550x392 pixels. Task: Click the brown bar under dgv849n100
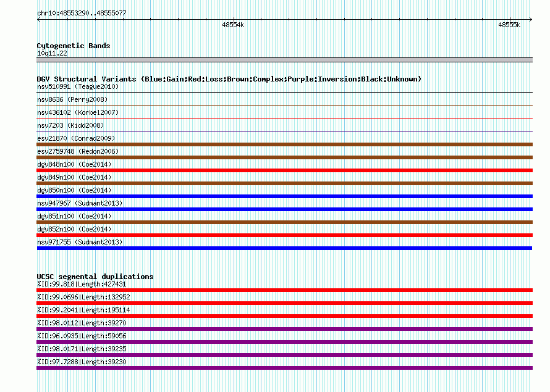[284, 183]
